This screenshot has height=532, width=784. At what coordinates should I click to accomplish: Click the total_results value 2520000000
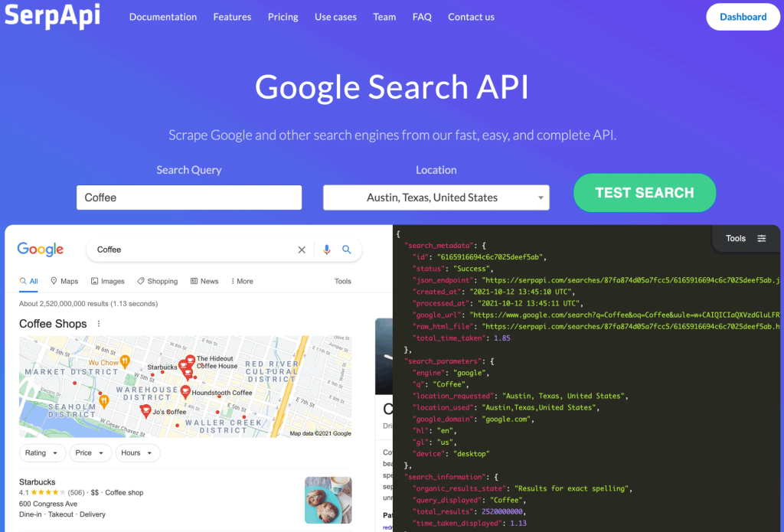(x=502, y=511)
